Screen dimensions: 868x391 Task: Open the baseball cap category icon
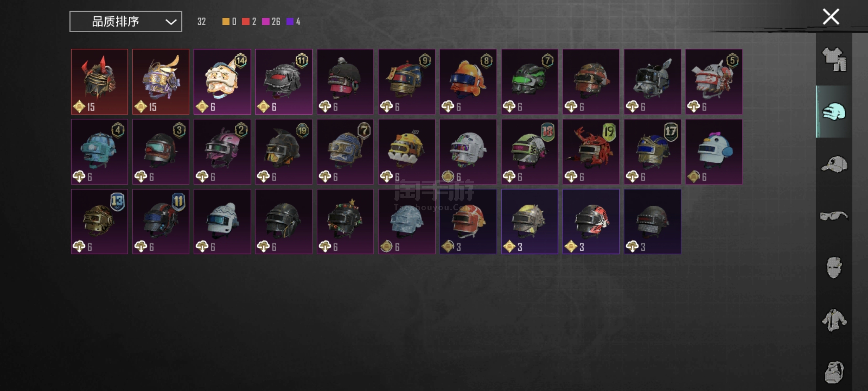(x=834, y=164)
